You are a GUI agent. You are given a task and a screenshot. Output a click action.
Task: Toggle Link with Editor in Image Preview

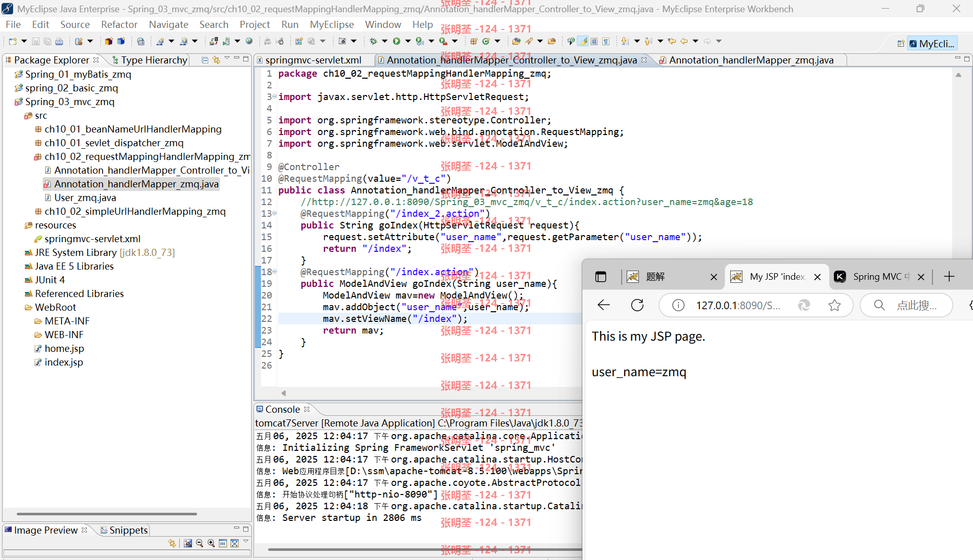172,543
